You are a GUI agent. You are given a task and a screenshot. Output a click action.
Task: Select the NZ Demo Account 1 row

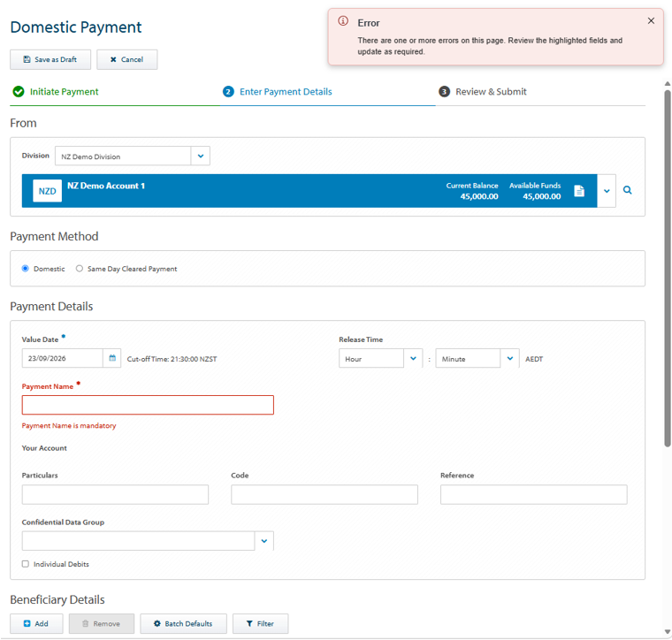(x=309, y=191)
